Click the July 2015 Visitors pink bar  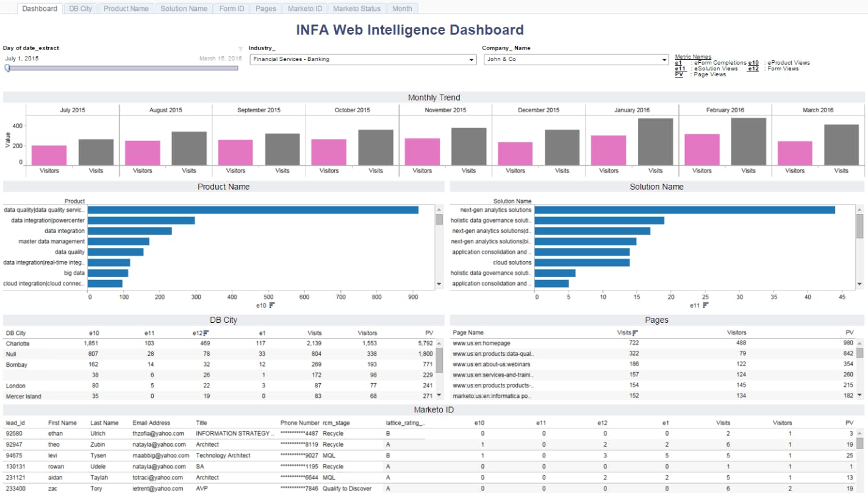click(x=49, y=155)
